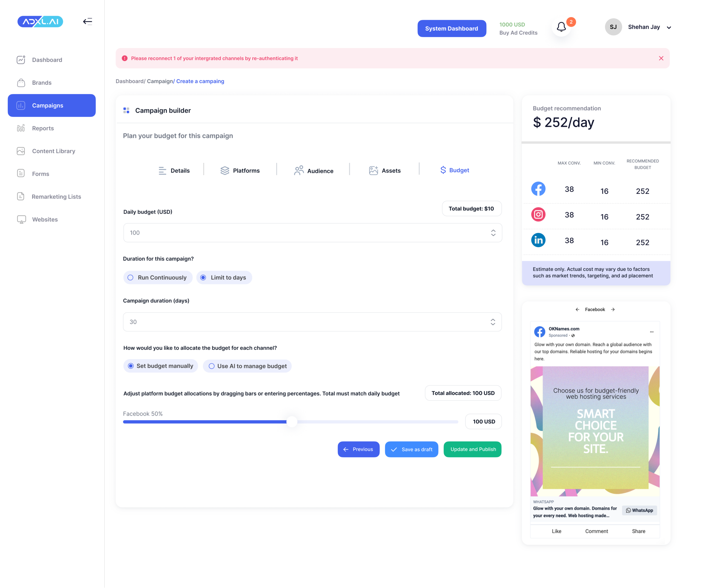
Task: Expand the Shehan Jay user menu
Action: pyautogui.click(x=669, y=27)
